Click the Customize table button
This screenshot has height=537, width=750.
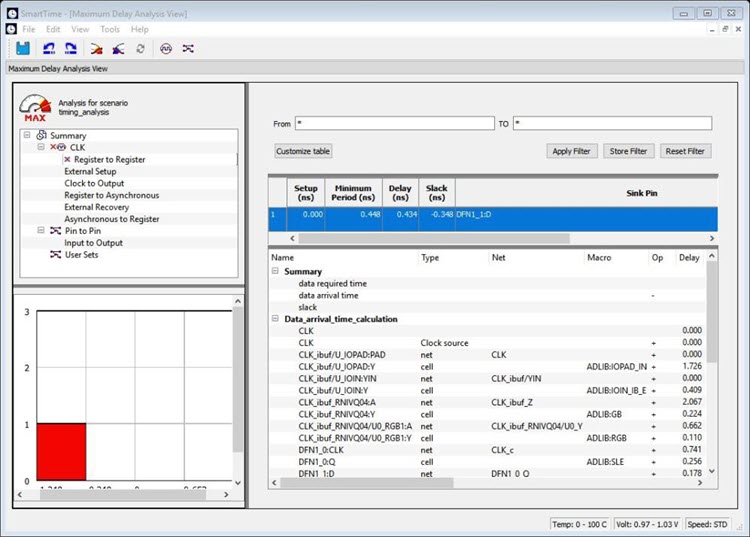303,151
